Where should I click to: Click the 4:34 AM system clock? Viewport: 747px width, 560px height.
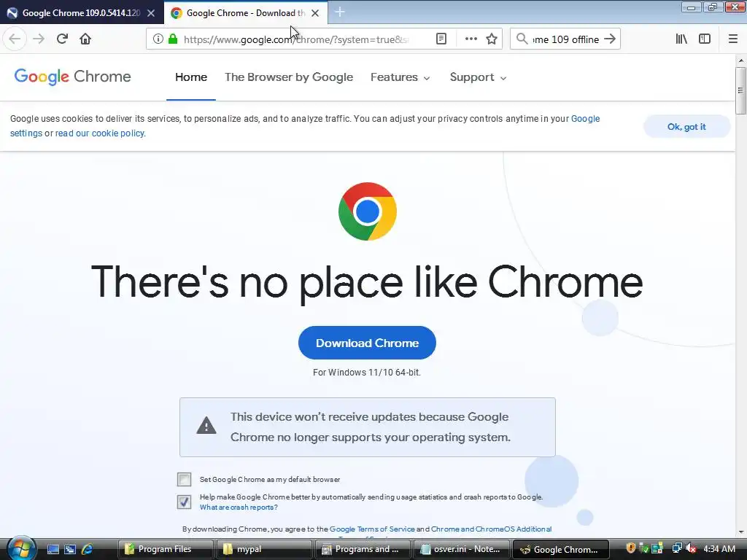point(719,548)
